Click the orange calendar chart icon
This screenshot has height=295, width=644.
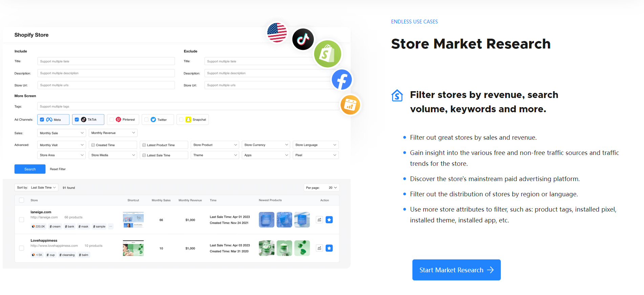coord(350,105)
